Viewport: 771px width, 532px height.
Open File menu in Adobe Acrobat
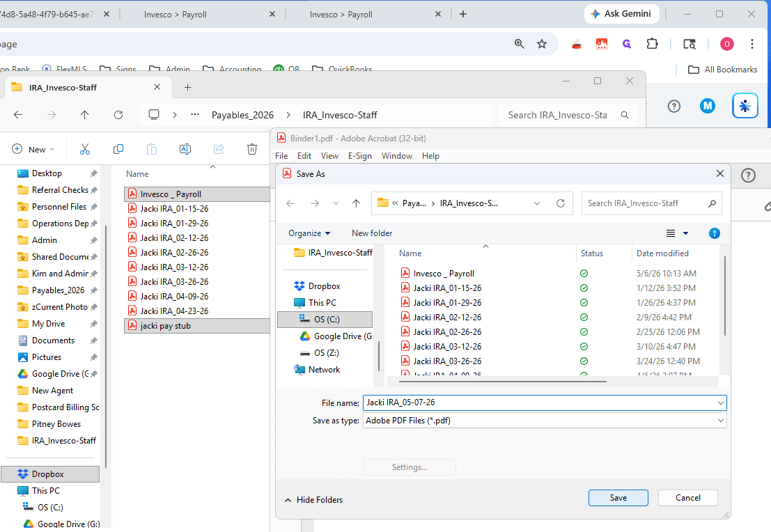pyautogui.click(x=282, y=156)
